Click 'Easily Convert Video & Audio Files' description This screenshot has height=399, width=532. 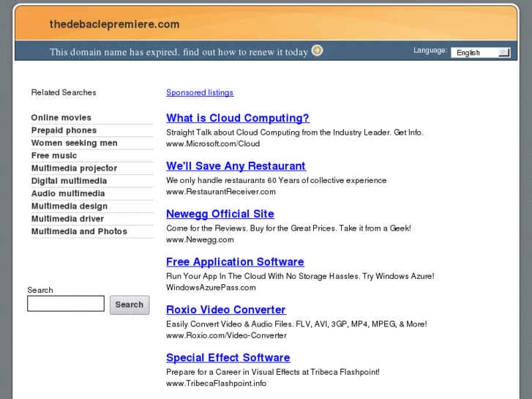pyautogui.click(x=296, y=324)
